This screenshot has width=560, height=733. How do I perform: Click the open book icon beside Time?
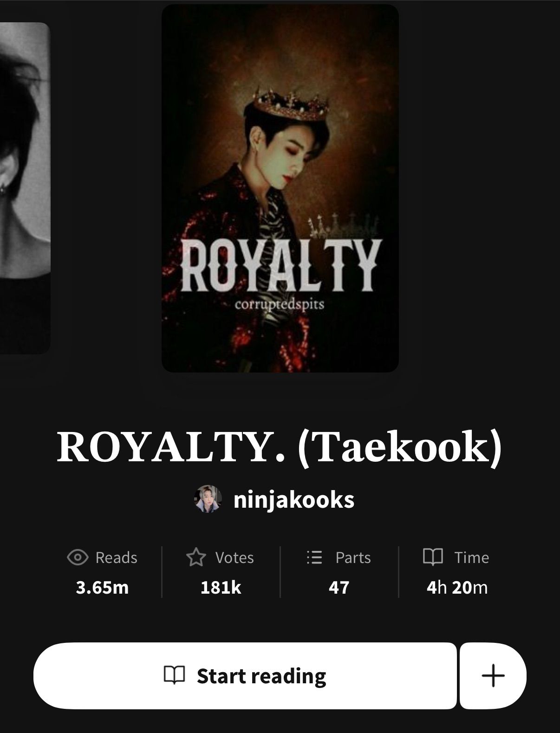click(x=433, y=557)
